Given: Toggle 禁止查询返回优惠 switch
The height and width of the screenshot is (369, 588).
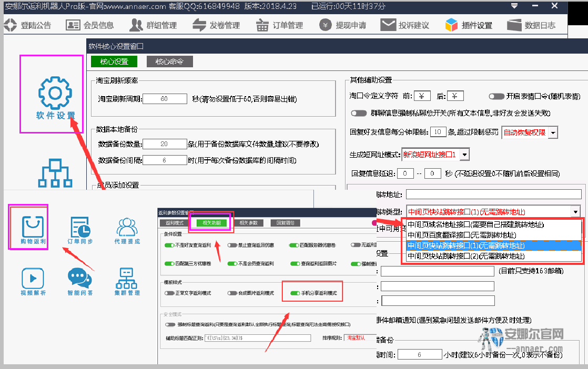Looking at the screenshot, I should [x=232, y=245].
